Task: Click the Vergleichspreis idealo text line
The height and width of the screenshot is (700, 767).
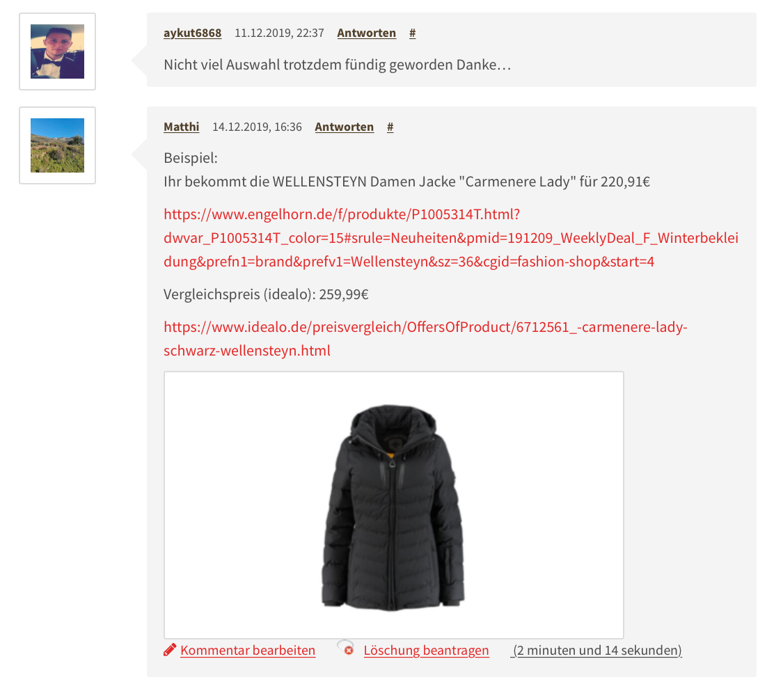Action: pos(266,294)
